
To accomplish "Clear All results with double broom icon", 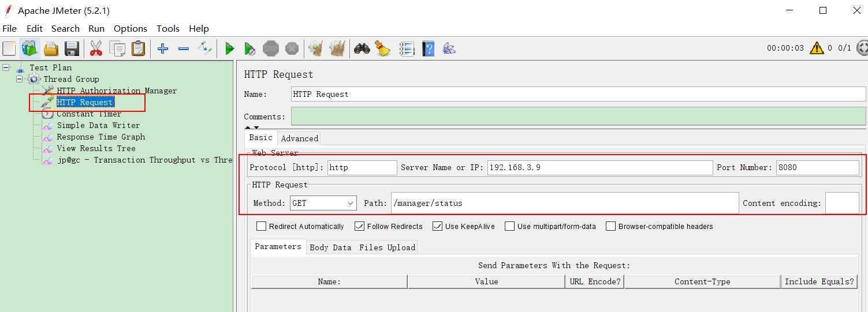I will point(337,48).
